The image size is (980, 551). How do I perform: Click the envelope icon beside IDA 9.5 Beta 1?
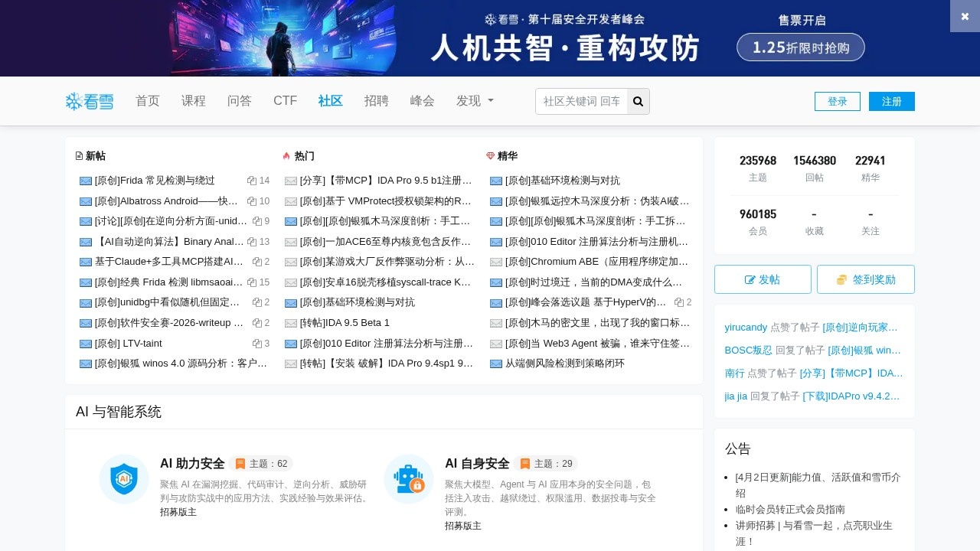pos(291,323)
